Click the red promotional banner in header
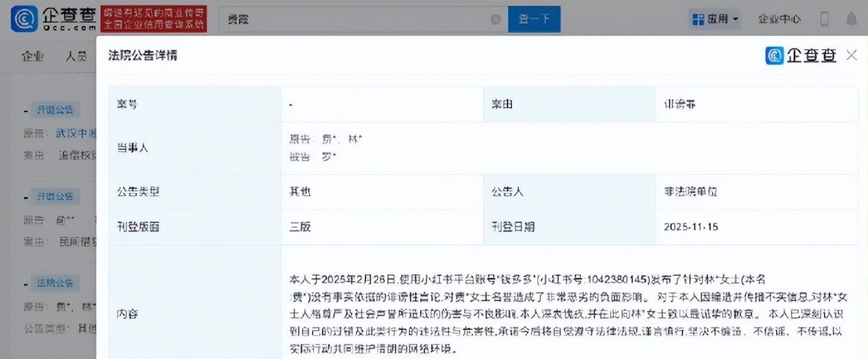Viewport: 868px width, 359px height. click(x=154, y=19)
